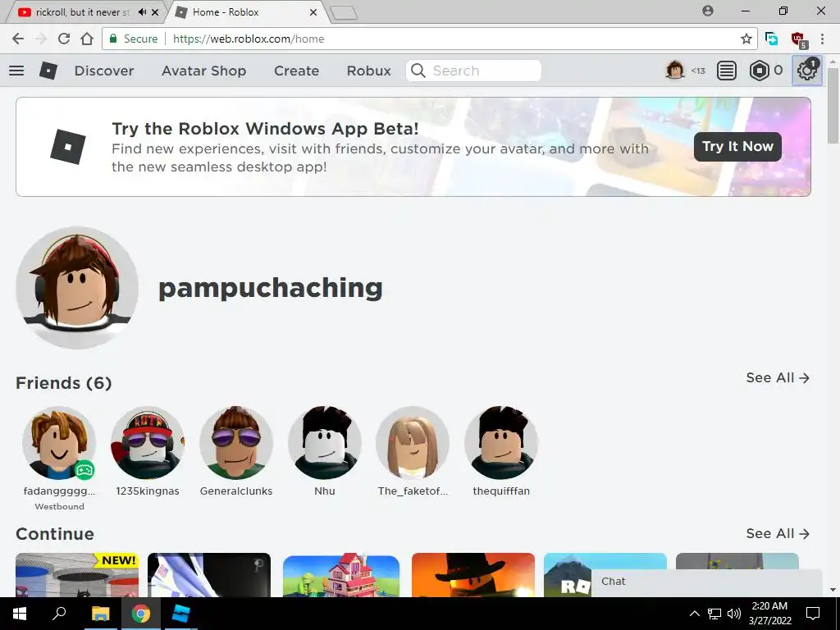Viewport: 840px width, 630px height.
Task: Open the avatar profile icon in navbar
Action: [x=674, y=71]
